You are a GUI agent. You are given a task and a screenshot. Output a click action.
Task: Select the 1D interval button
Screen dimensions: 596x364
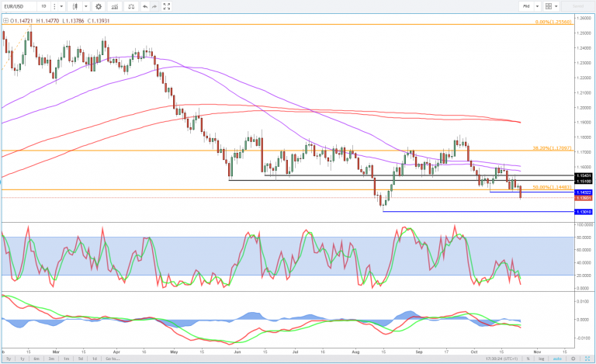click(x=43, y=6)
